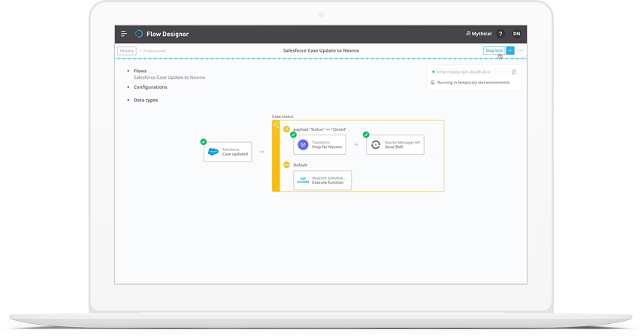The height and width of the screenshot is (336, 644).
Task: Click the Transform purple icon
Action: pos(303,144)
